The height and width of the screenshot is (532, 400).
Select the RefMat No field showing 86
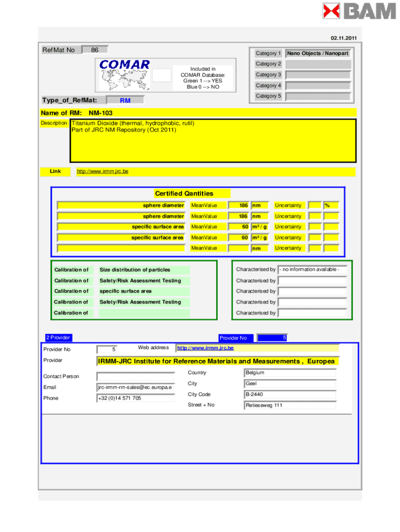[x=95, y=50]
